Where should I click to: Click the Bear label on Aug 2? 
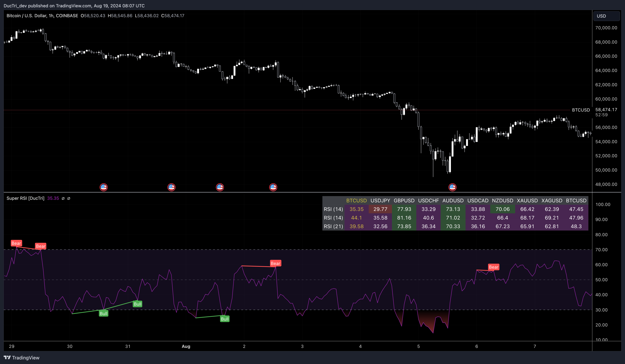point(275,263)
